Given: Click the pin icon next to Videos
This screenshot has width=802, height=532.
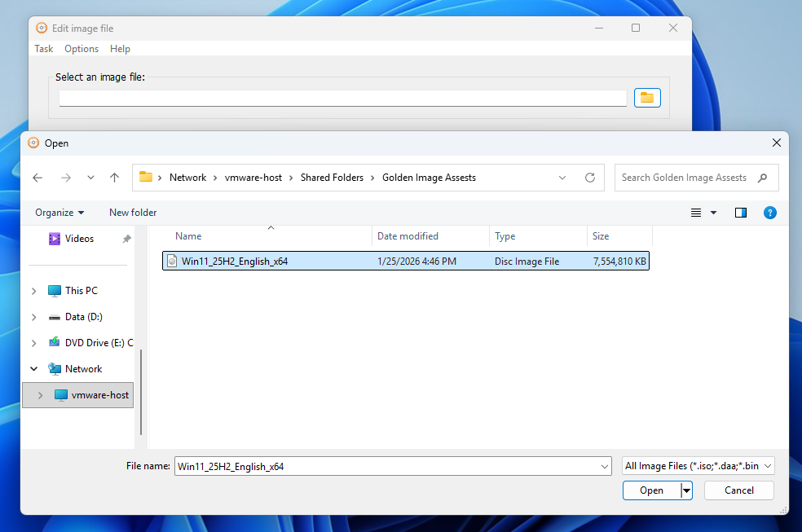Looking at the screenshot, I should click(126, 239).
